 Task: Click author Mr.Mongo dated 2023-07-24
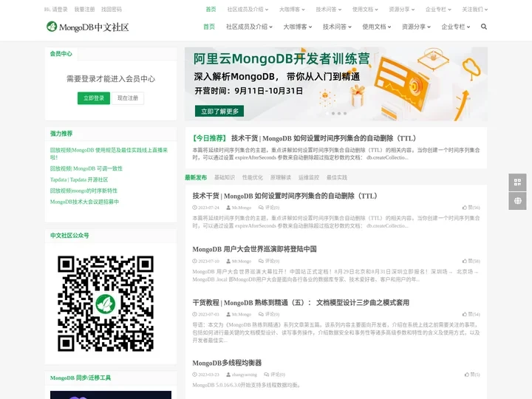(239, 208)
